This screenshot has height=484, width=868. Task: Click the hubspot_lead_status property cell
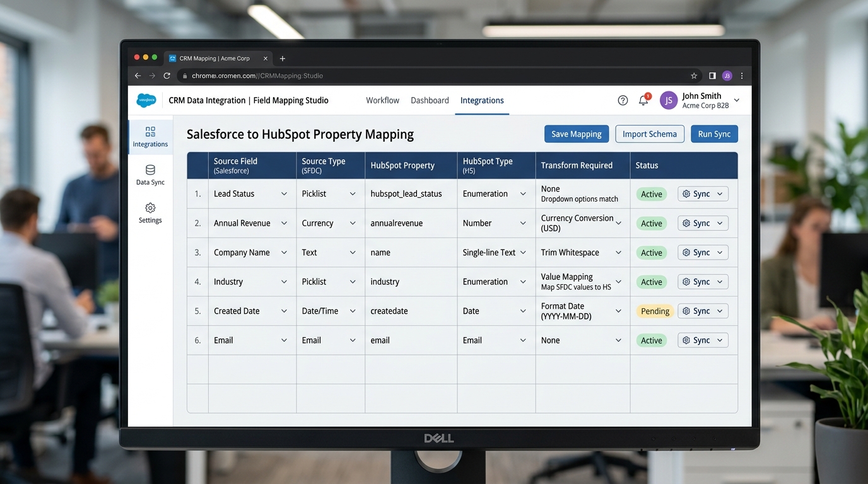(x=411, y=194)
